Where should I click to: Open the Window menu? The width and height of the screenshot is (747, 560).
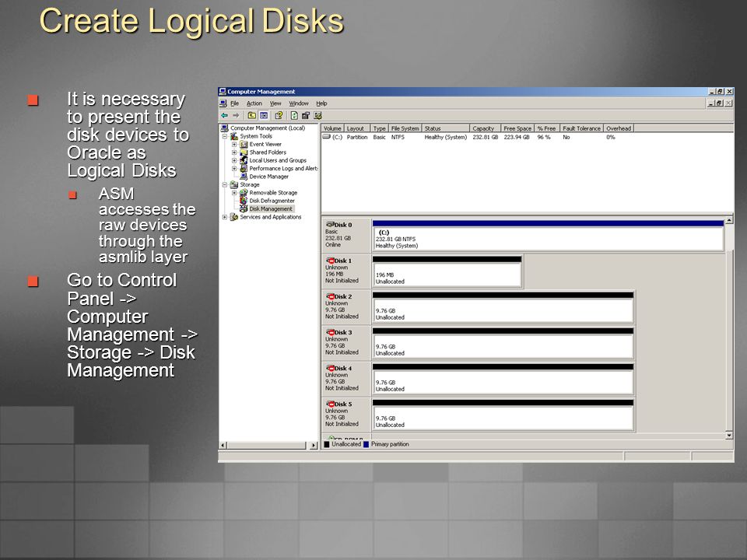(299, 103)
